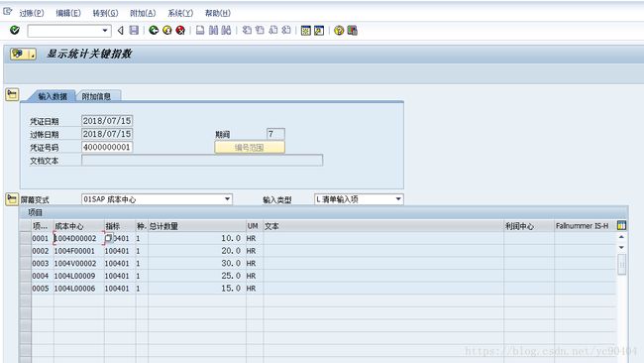Click cost center cell 1004F00001
The height and width of the screenshot is (363, 644).
(78, 251)
